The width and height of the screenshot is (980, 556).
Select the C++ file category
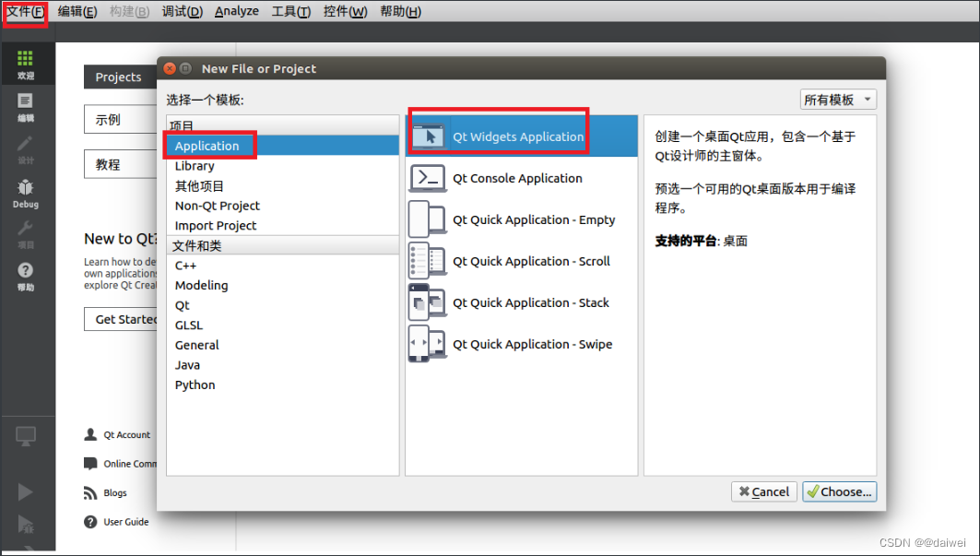pyautogui.click(x=282, y=266)
